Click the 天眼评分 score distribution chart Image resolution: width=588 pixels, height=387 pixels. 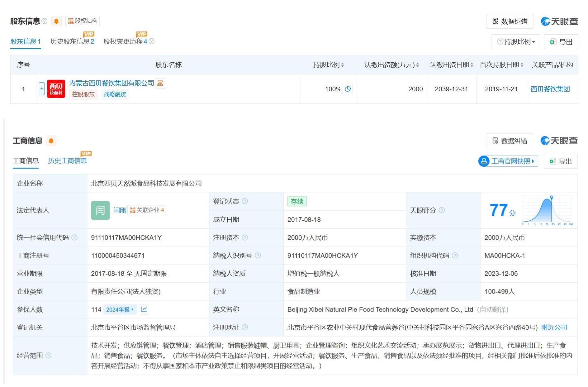click(547, 210)
